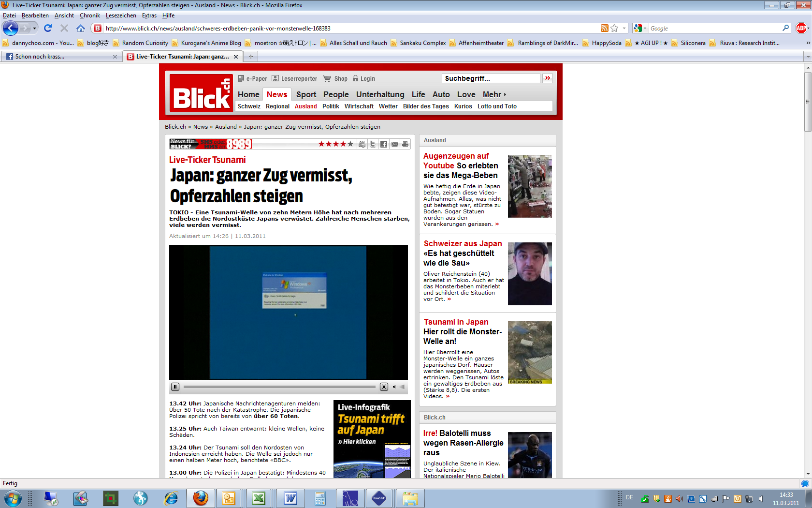Pause the video player

(175, 387)
